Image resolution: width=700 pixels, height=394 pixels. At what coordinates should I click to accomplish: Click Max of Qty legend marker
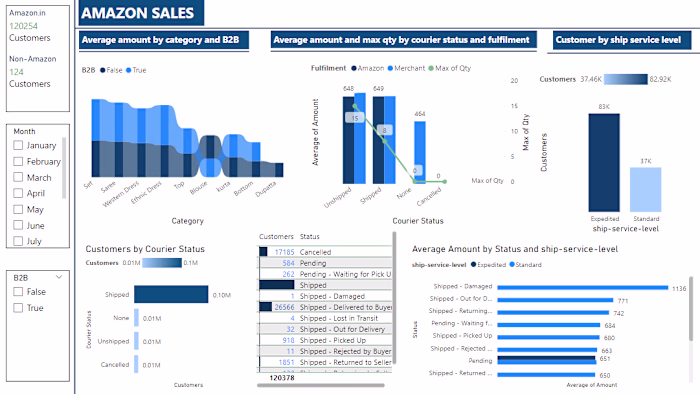tap(431, 68)
